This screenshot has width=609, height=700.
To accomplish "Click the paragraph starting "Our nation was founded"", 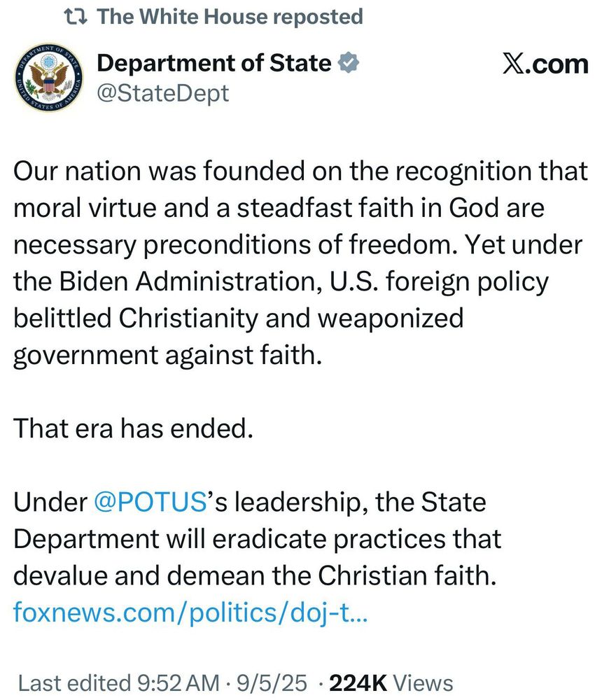I will [x=300, y=263].
